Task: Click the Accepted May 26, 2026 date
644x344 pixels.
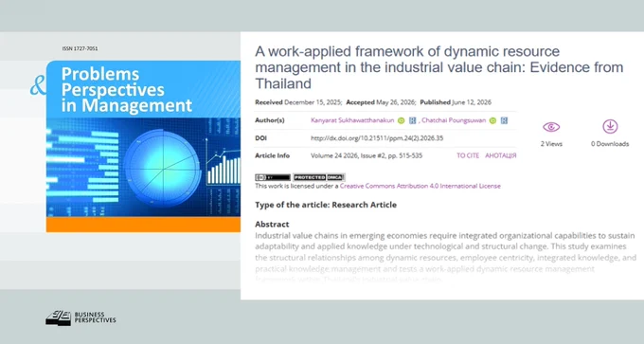Action: coord(381,102)
